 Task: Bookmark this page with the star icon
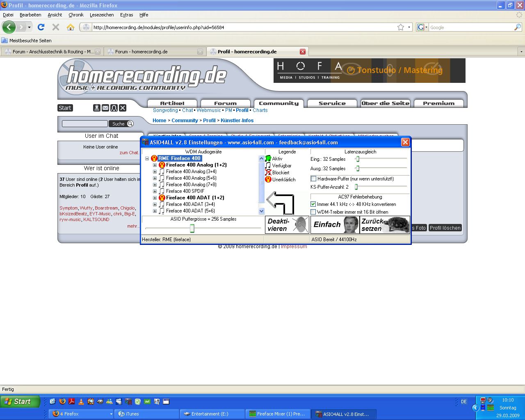(401, 27)
